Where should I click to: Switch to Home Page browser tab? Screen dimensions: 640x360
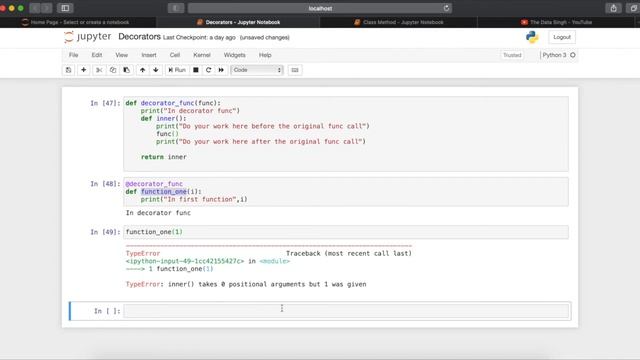click(x=78, y=22)
